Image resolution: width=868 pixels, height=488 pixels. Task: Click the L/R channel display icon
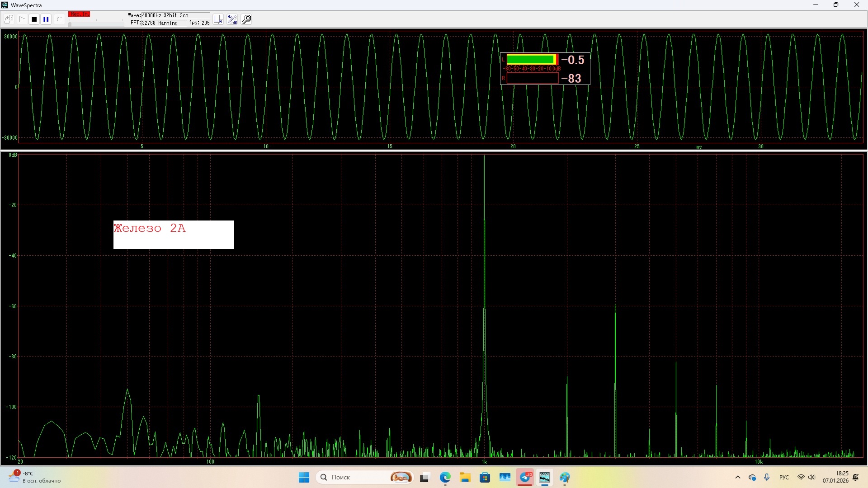[218, 19]
